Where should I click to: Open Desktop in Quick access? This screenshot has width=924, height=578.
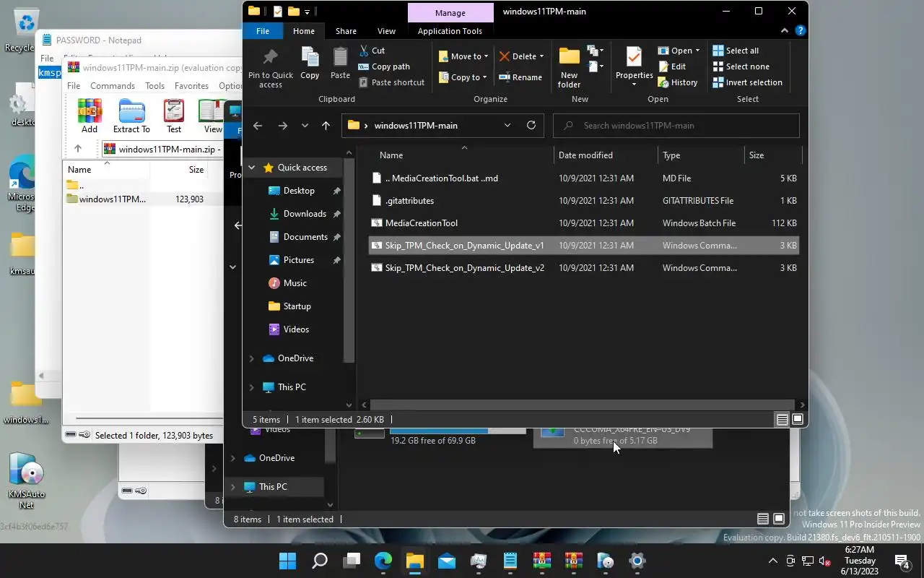(x=299, y=191)
